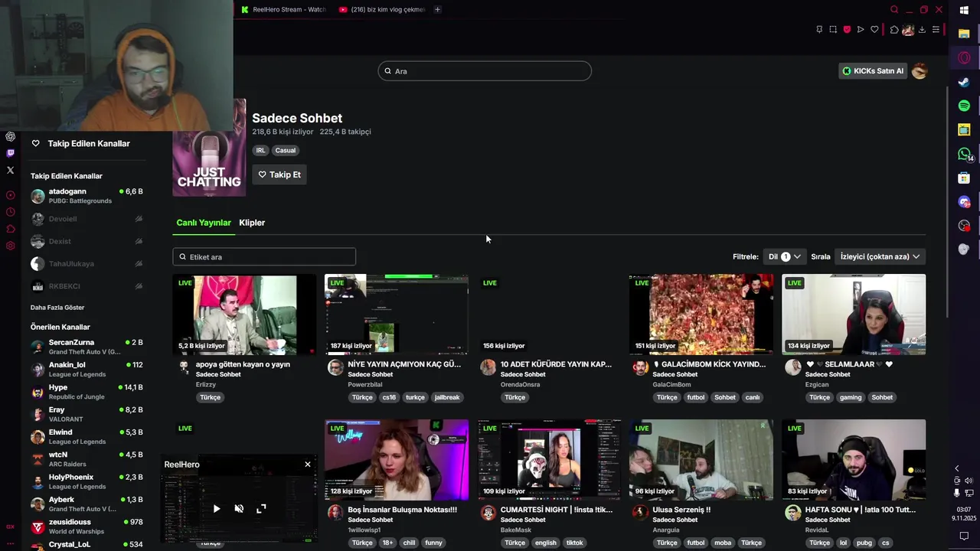Unmute the ReelHero pop-out video
This screenshot has width=980, height=551.
pos(239,508)
